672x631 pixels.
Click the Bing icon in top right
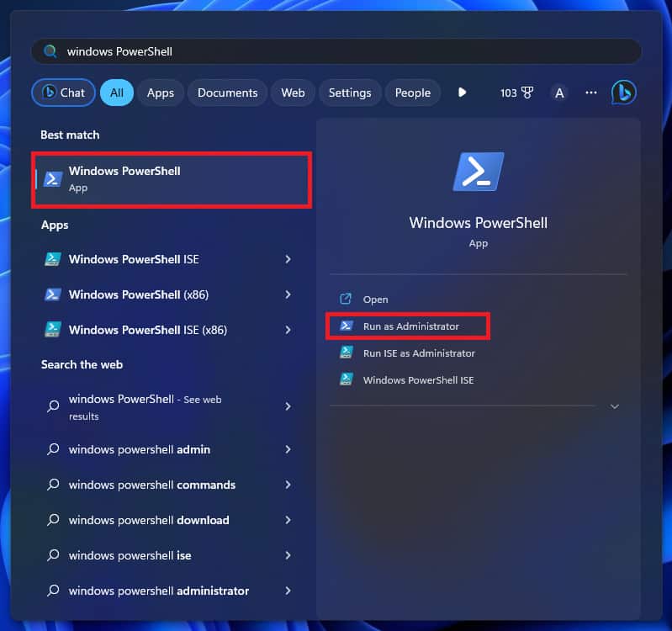click(x=623, y=93)
